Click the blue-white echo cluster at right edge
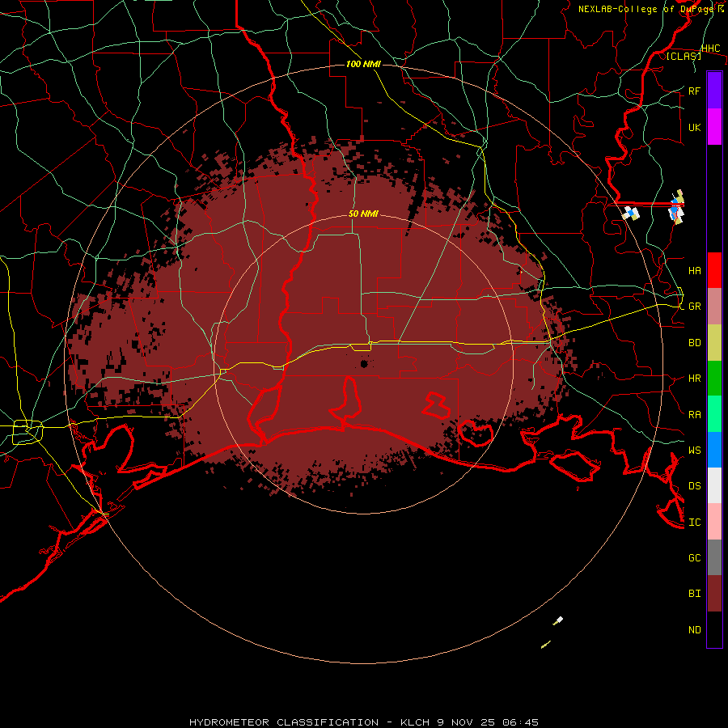Viewport: 728px width, 728px height. pos(677,208)
